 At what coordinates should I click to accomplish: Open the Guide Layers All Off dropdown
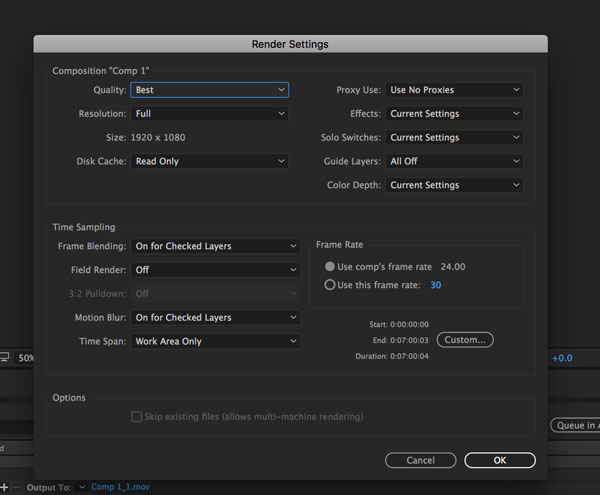(x=454, y=161)
